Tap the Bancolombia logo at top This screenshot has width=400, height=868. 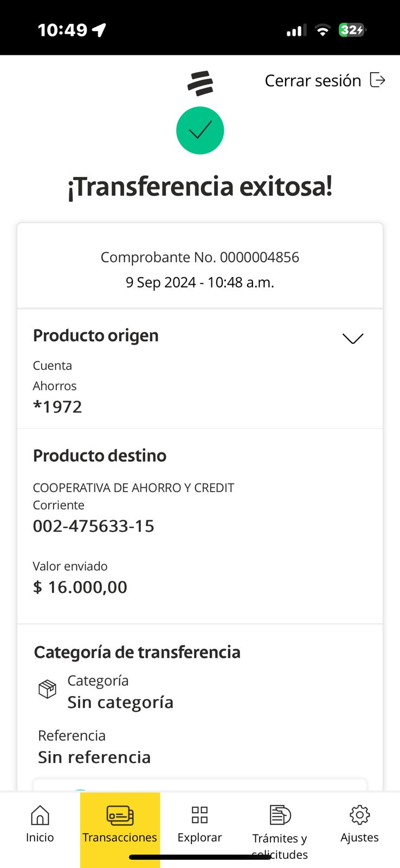[x=200, y=83]
